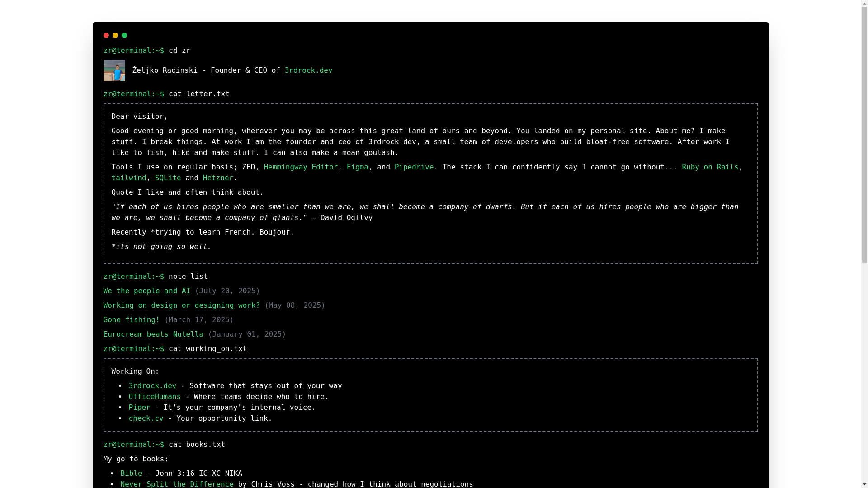Click the 'cd zr' command text
868x488 pixels.
(x=179, y=51)
